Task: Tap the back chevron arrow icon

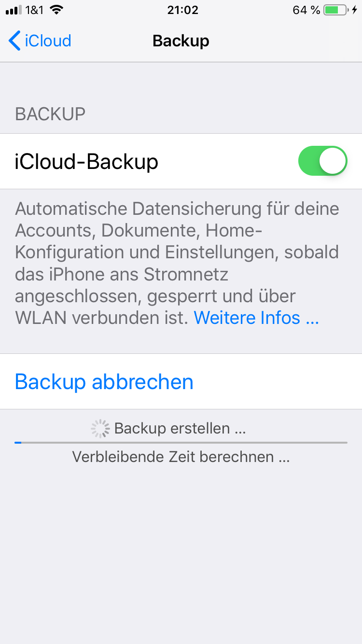Action: pos(14,41)
